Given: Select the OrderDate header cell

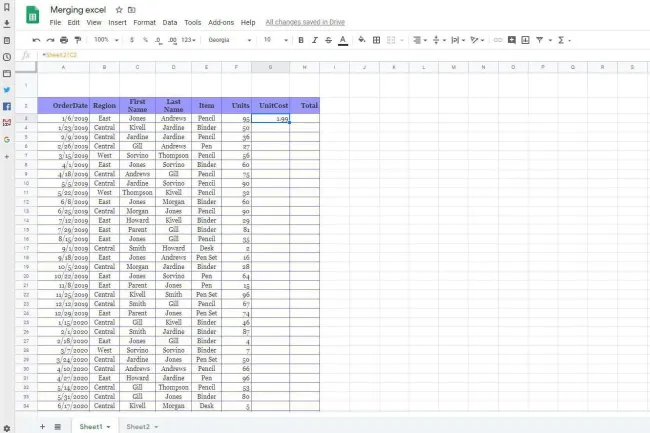Looking at the screenshot, I should click(63, 105).
